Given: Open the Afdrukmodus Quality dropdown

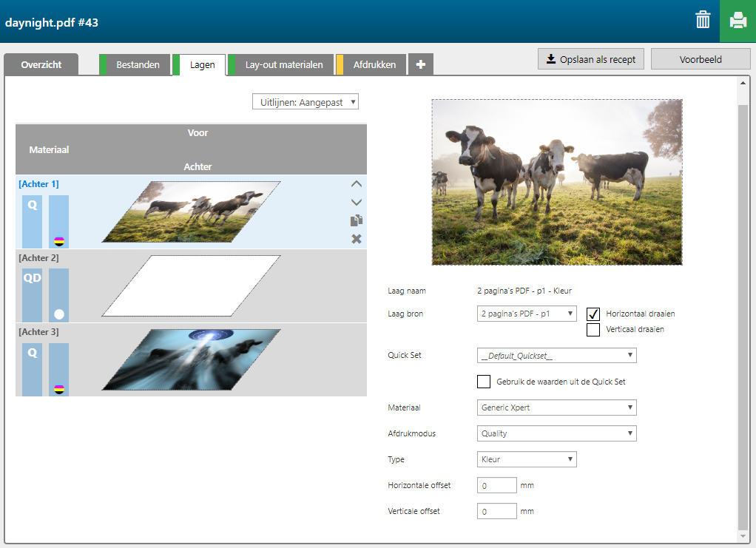Looking at the screenshot, I should [x=556, y=433].
